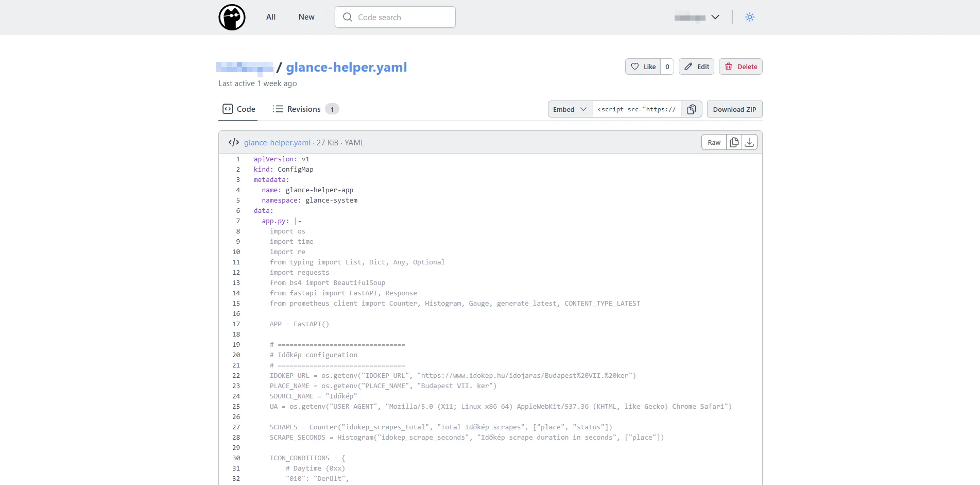Image resolution: width=980 pixels, height=485 pixels.
Task: Open the Embed dropdown
Action: [x=569, y=109]
